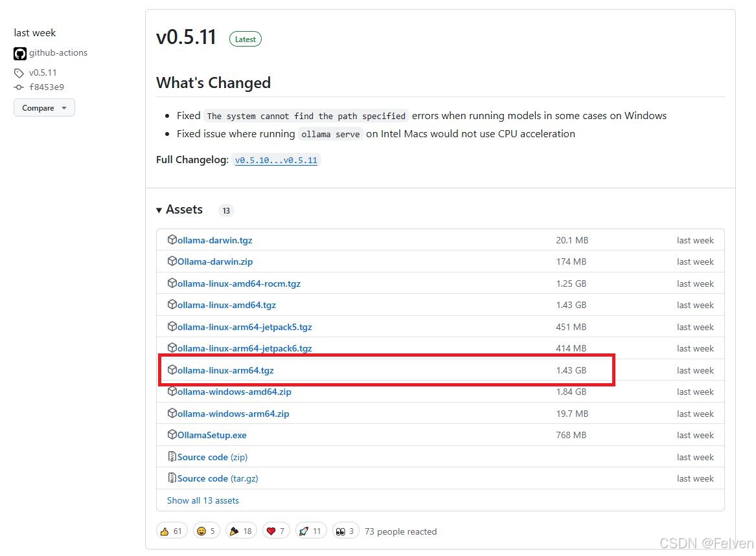The width and height of the screenshot is (756, 556).
Task: Click package icon for OllamaSetup.exe
Action: (172, 434)
